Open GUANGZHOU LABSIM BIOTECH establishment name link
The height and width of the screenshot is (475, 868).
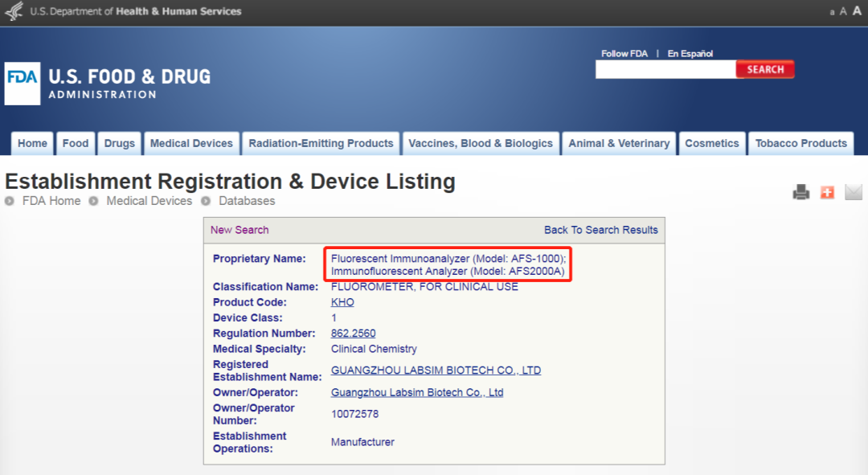[x=436, y=371]
